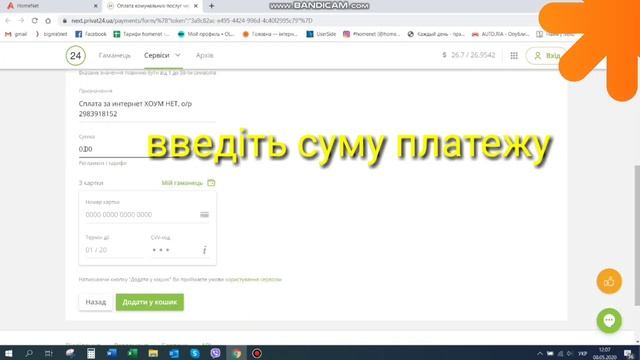Image resolution: width=640 pixels, height=360 pixels.
Task: Open the Facebook bookmark
Action: 91,34
